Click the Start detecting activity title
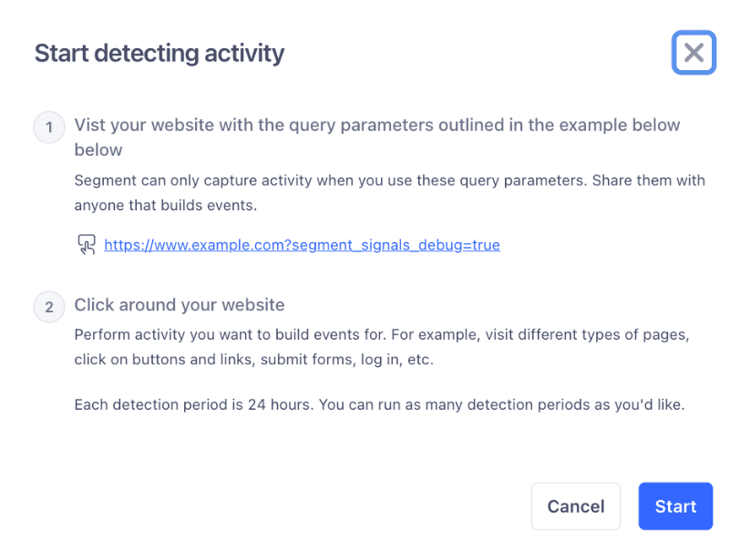The width and height of the screenshot is (740, 560). click(159, 53)
